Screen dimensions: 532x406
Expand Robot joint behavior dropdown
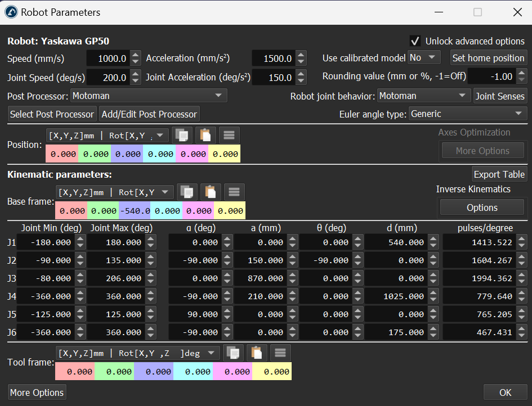tap(424, 96)
